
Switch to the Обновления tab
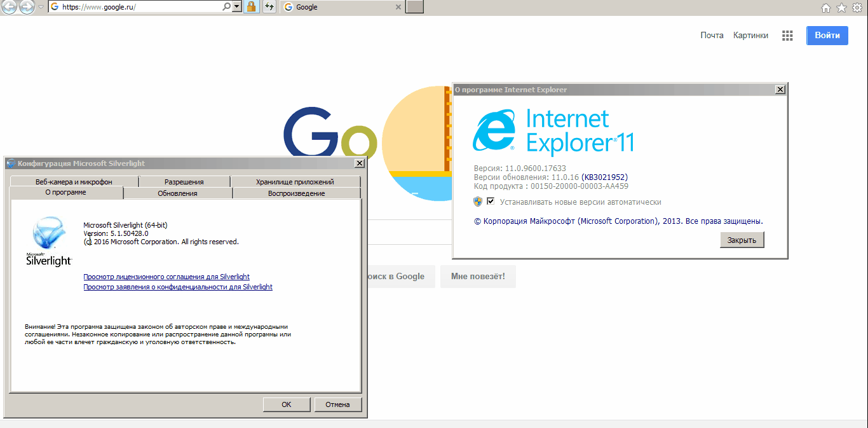coord(178,193)
